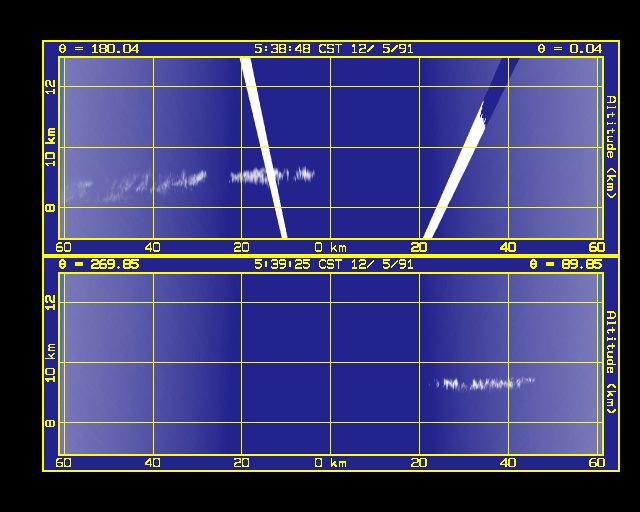Screen dimensions: 640x512
Task: Click the 10 km altitude tick on upper plot
Action: (x=50, y=147)
